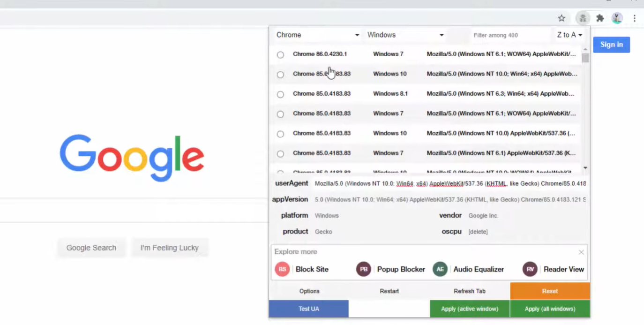Select radio for Windows NT 10.0) AppleWebKit row
The height and width of the screenshot is (325, 644).
click(x=280, y=134)
